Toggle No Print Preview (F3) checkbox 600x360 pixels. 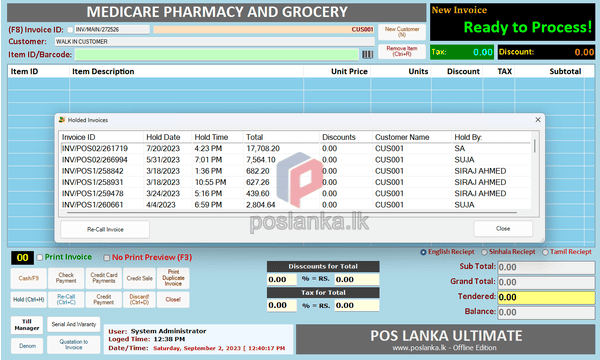coord(107,258)
